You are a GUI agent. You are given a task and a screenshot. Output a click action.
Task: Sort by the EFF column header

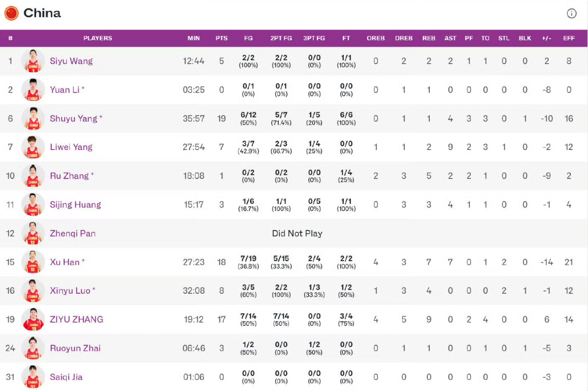coord(568,38)
